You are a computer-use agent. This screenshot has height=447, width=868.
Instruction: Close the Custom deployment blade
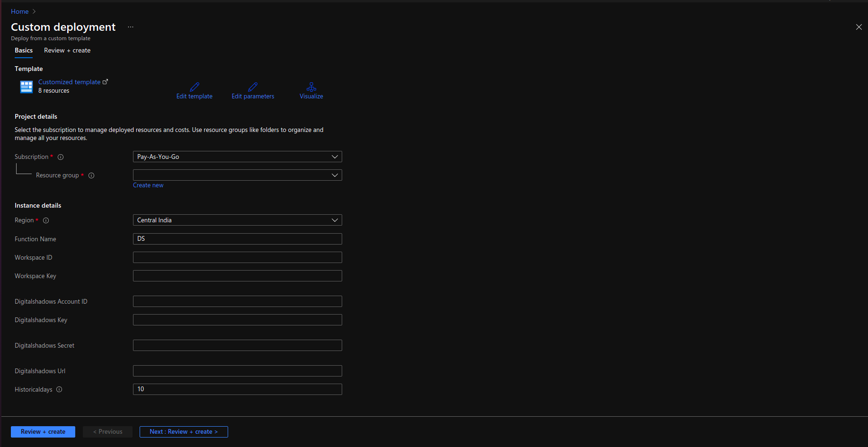[859, 27]
